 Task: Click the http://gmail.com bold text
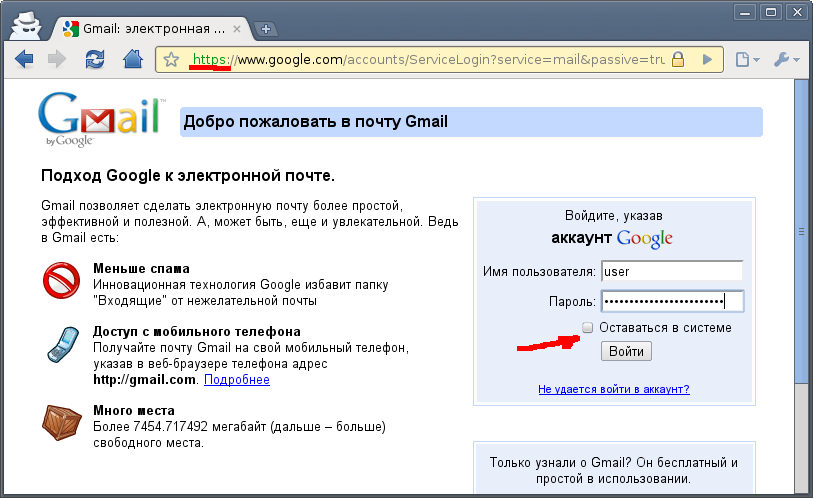144,380
